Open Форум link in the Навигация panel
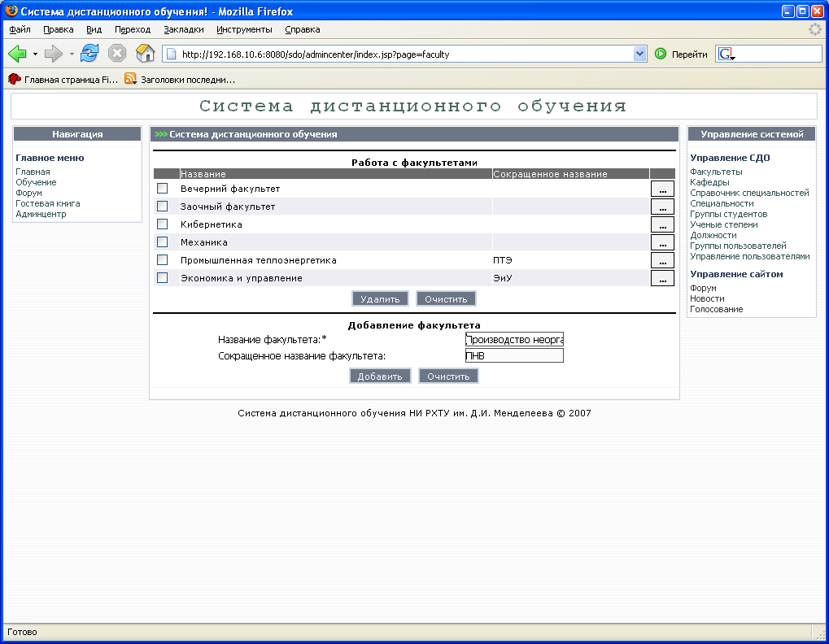Screen dimensions: 829x644 pos(28,193)
